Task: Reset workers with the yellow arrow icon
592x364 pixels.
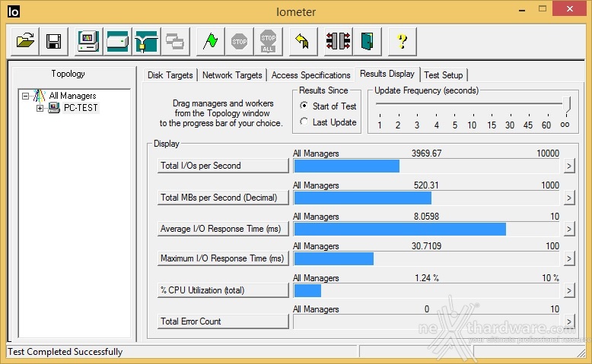Action: 303,41
